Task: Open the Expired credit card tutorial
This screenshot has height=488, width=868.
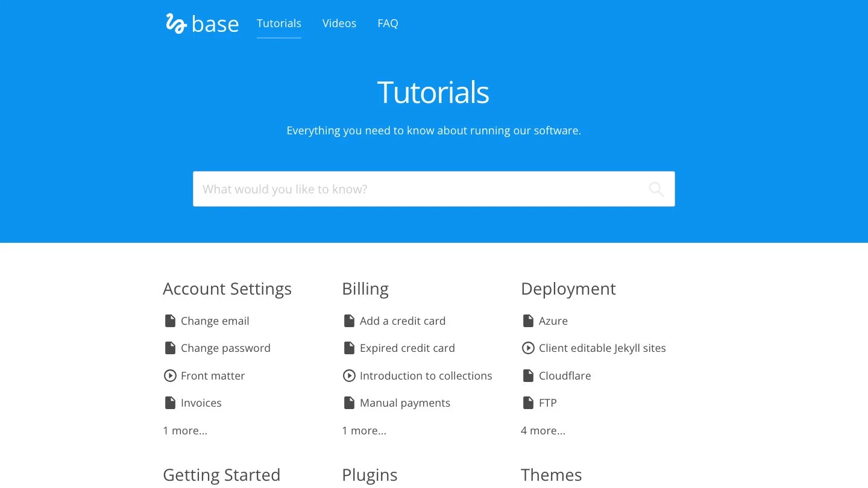Action: (407, 348)
